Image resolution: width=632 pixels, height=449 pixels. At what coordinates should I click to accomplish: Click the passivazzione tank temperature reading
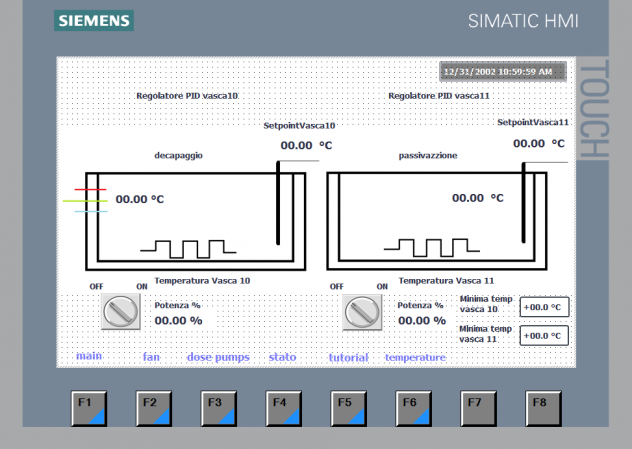(x=478, y=198)
